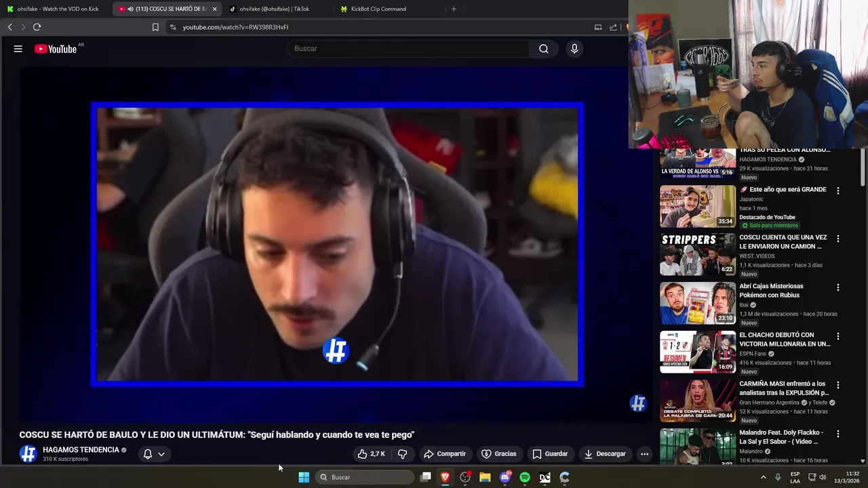This screenshot has width=868, height=488.
Task: Open options for 'Este año que será GRANDE'
Action: (838, 191)
